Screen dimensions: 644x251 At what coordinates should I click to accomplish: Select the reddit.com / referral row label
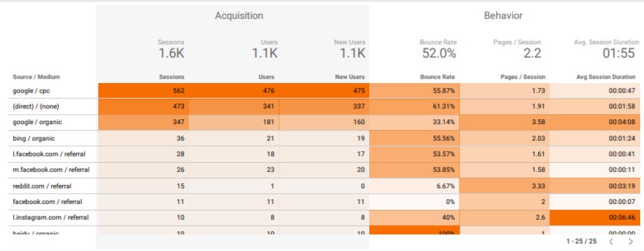[42, 186]
